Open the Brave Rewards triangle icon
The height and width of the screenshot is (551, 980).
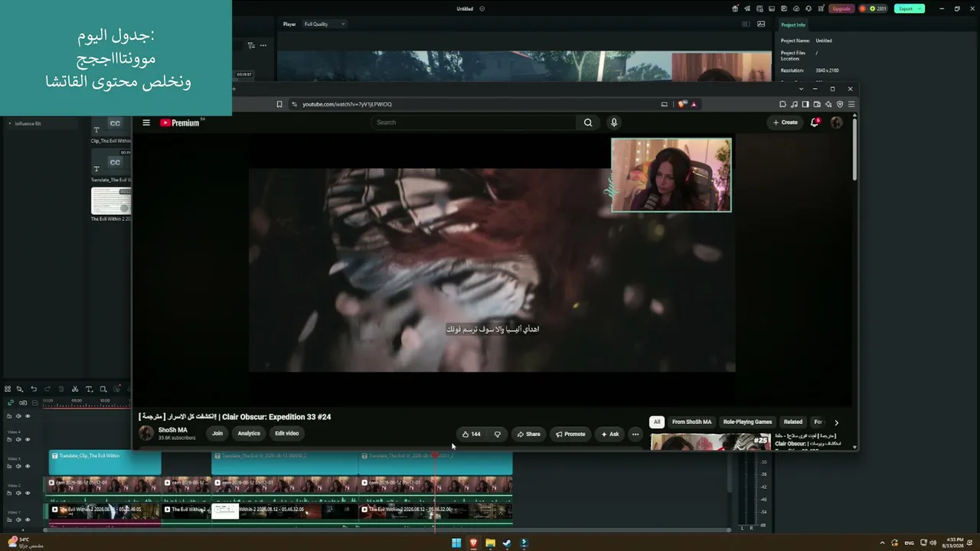click(x=694, y=104)
